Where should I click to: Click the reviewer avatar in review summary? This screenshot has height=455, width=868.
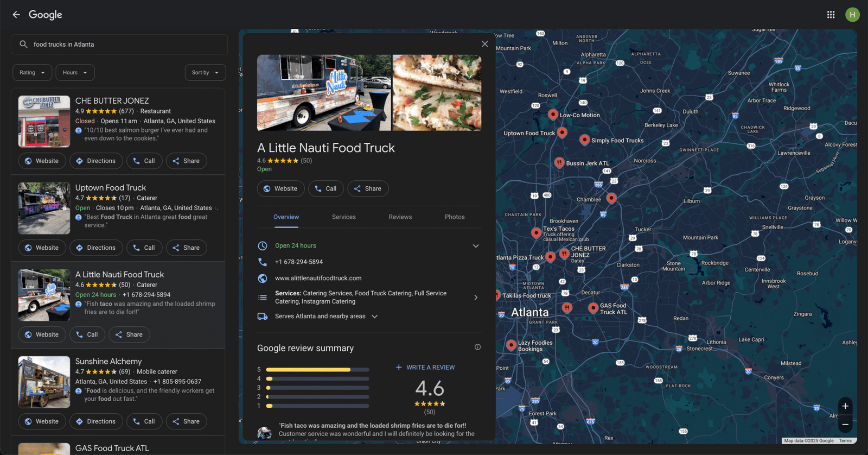point(264,433)
